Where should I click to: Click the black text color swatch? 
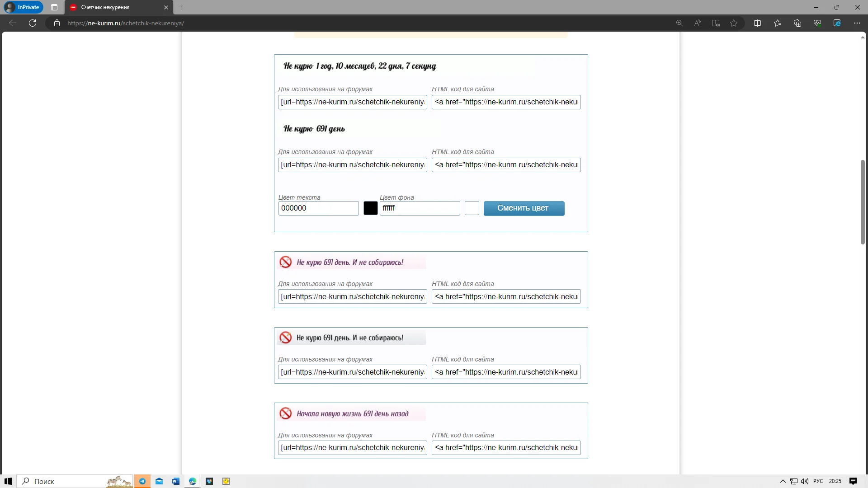(370, 208)
